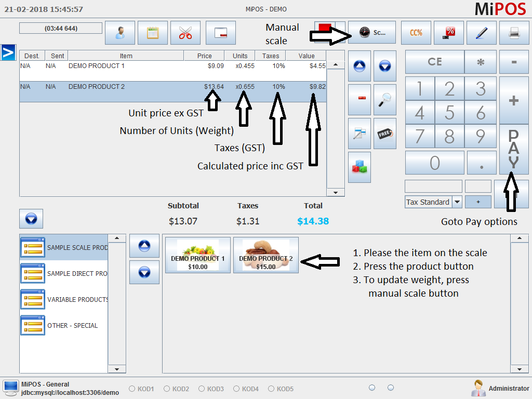Click the asterisk multiply key
This screenshot has height=399, width=532.
click(x=481, y=62)
